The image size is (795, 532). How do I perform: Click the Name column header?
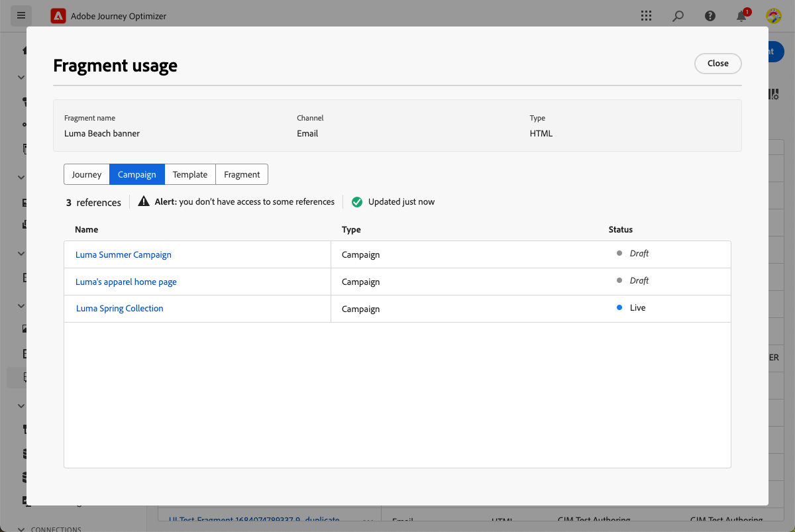point(87,229)
